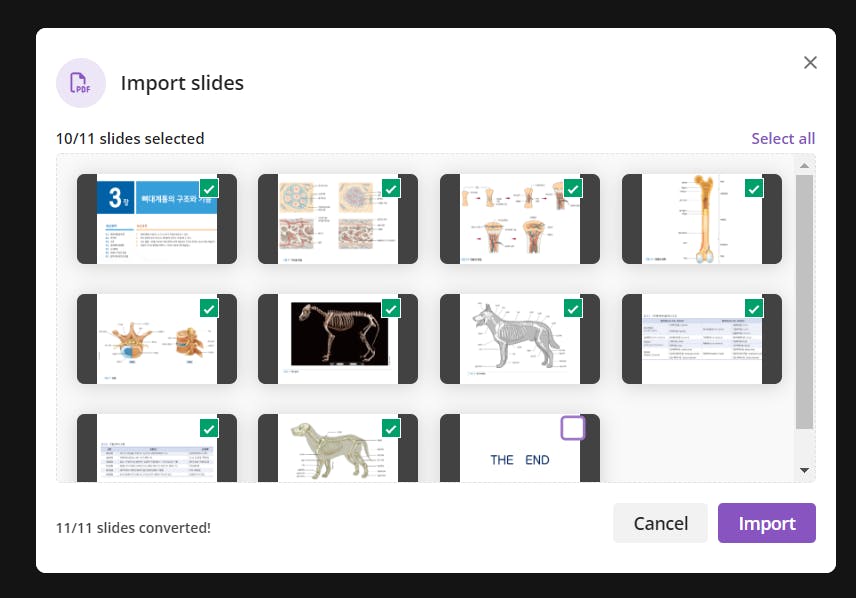Uncheck the grey dog skeleton slide checkbox
This screenshot has width=856, height=598.
point(572,308)
